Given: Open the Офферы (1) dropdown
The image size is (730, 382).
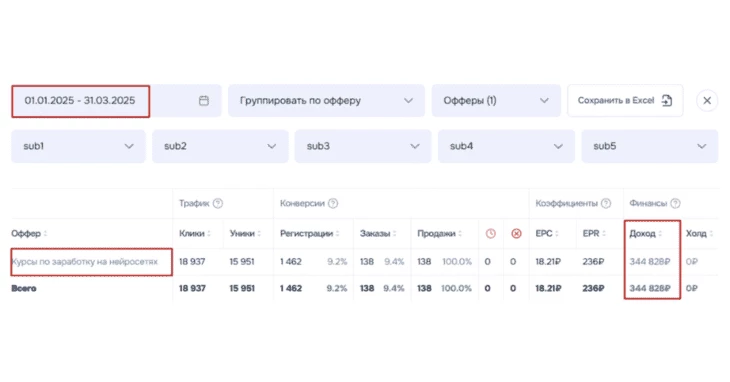Looking at the screenshot, I should click(496, 101).
